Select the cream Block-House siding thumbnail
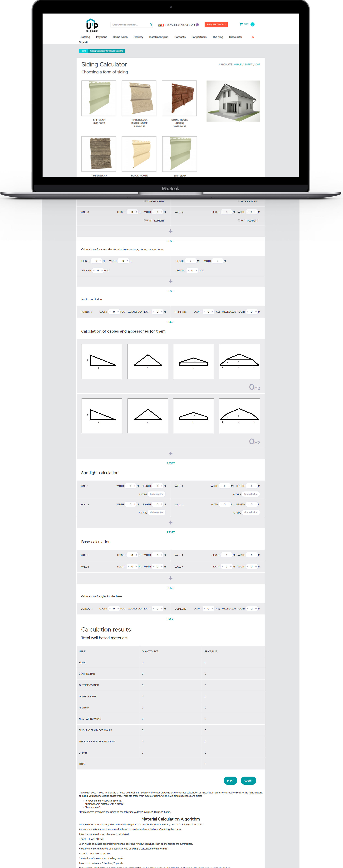 pyautogui.click(x=139, y=154)
